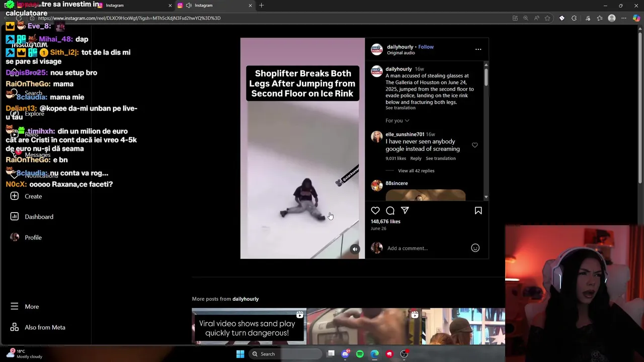Open the sand play viral video thumbnail
Screen dimensions: 644x362
(x=249, y=326)
